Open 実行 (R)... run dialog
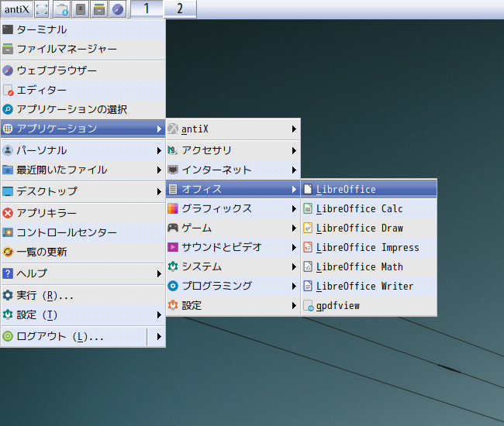The image size is (504, 426). coord(83,295)
